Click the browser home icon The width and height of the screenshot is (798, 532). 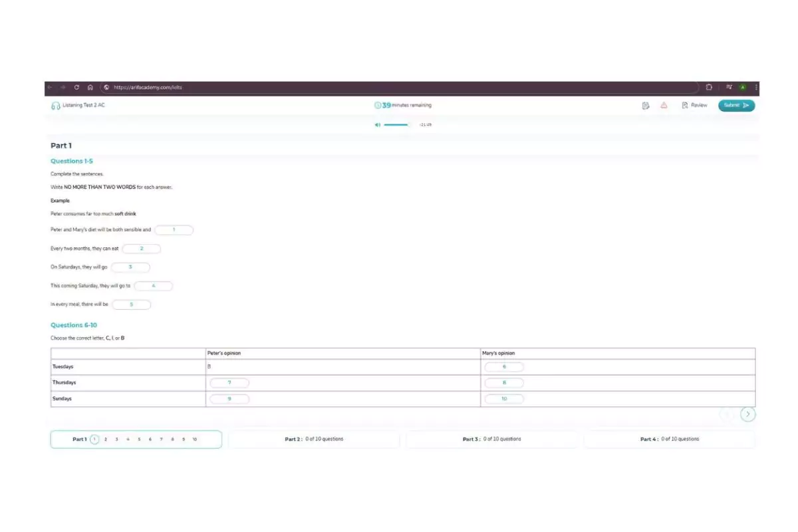pos(90,87)
